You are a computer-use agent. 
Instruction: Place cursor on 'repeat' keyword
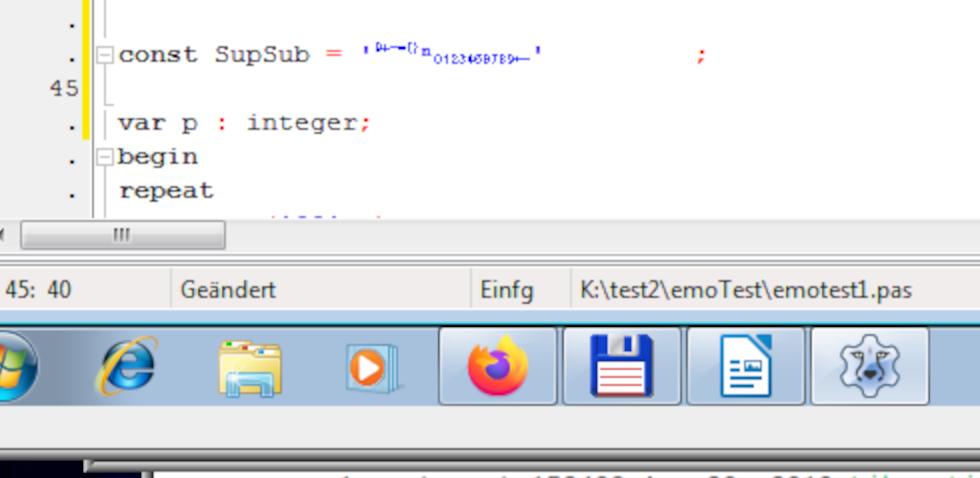166,191
